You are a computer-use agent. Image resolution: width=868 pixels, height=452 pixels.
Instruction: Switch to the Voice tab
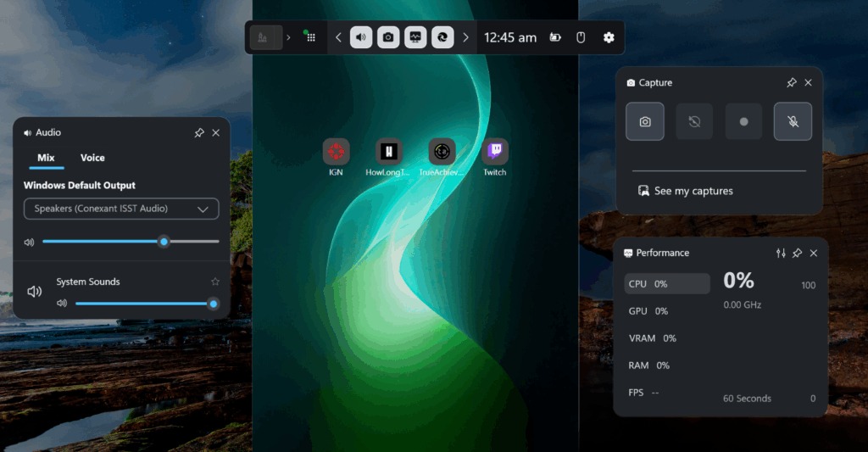[92, 158]
